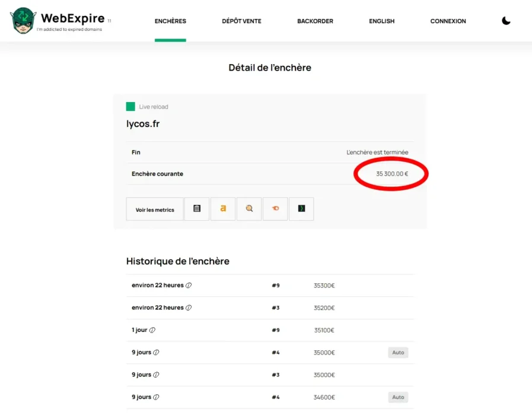This screenshot has height=415, width=532.
Task: Toggle dark mode with the moon icon
Action: click(x=506, y=21)
